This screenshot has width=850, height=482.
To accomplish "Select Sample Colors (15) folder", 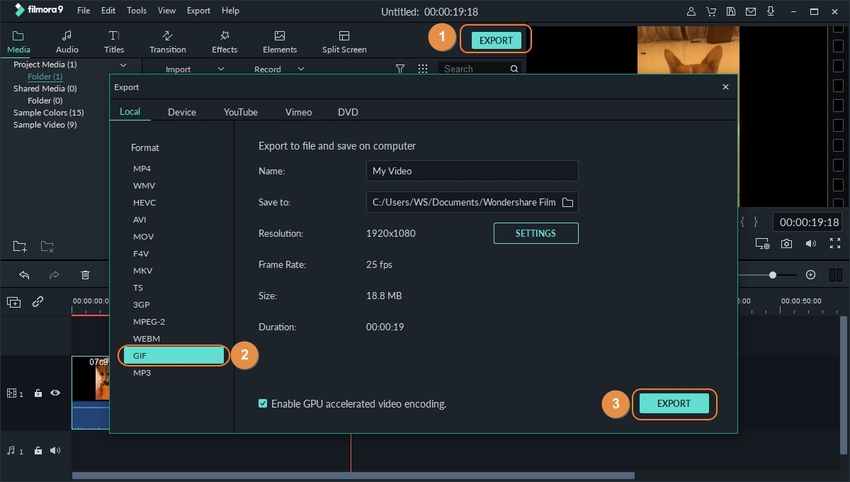I will (49, 113).
